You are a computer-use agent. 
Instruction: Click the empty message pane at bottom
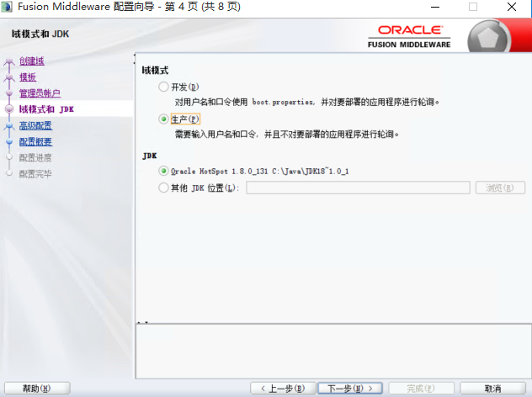[333, 352]
